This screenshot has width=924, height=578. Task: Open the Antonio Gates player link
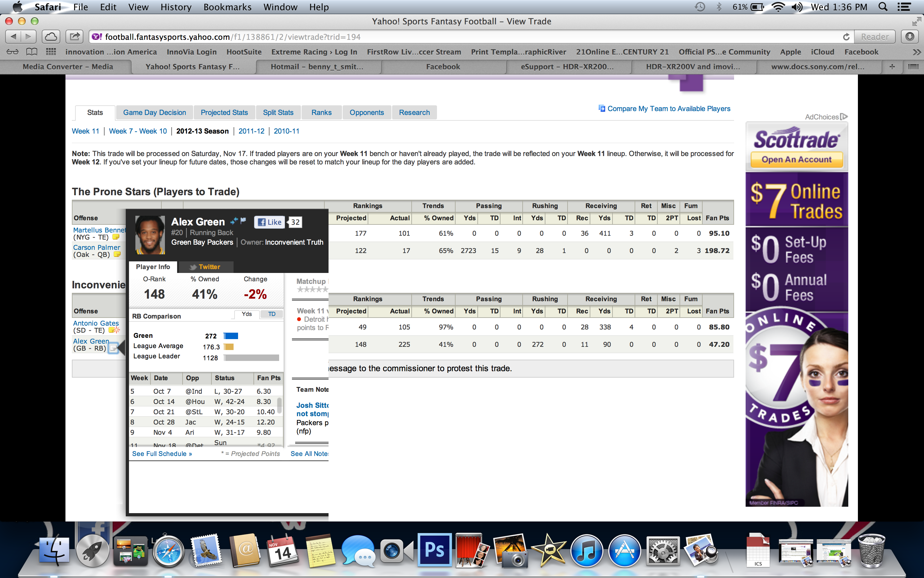96,323
